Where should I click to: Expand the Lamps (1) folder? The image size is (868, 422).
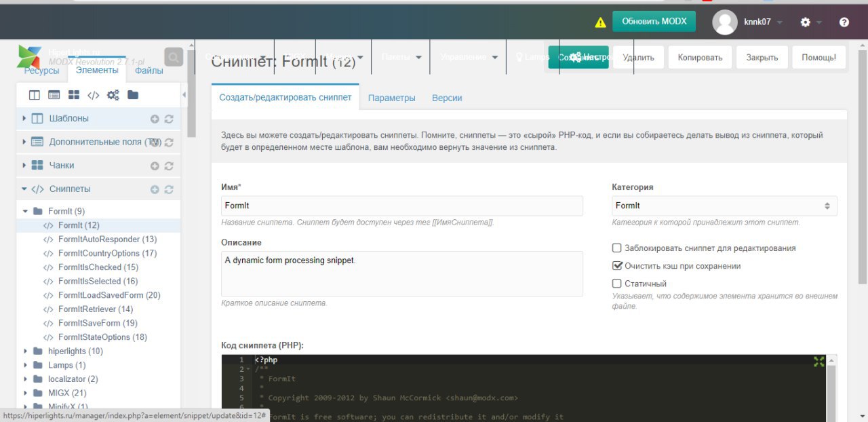(x=26, y=365)
